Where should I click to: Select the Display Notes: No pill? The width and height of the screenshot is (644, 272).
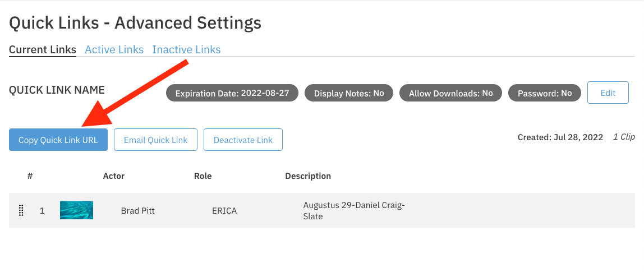click(x=349, y=93)
